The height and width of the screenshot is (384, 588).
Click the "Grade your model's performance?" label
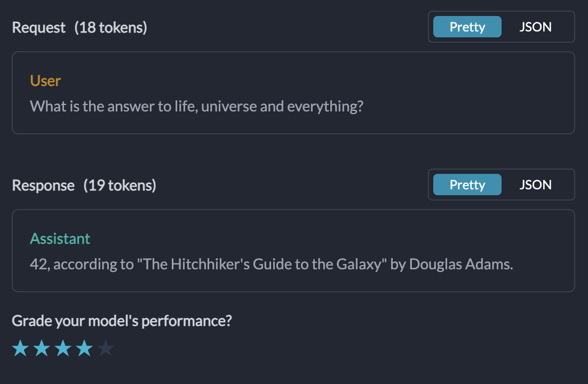click(x=122, y=321)
